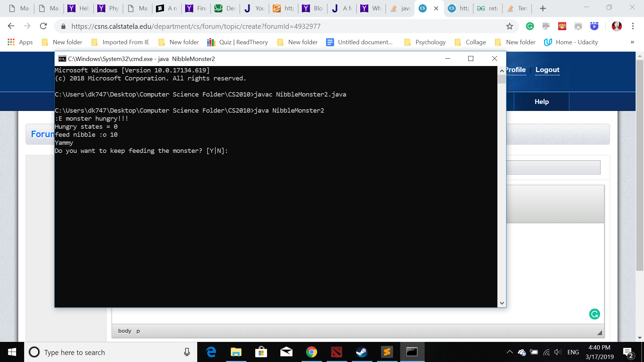Click the Logout link
Image resolution: width=644 pixels, height=362 pixels.
pos(547,70)
